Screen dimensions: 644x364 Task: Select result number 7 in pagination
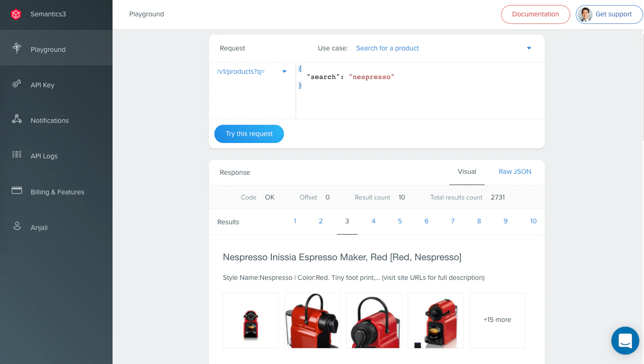coord(453,221)
